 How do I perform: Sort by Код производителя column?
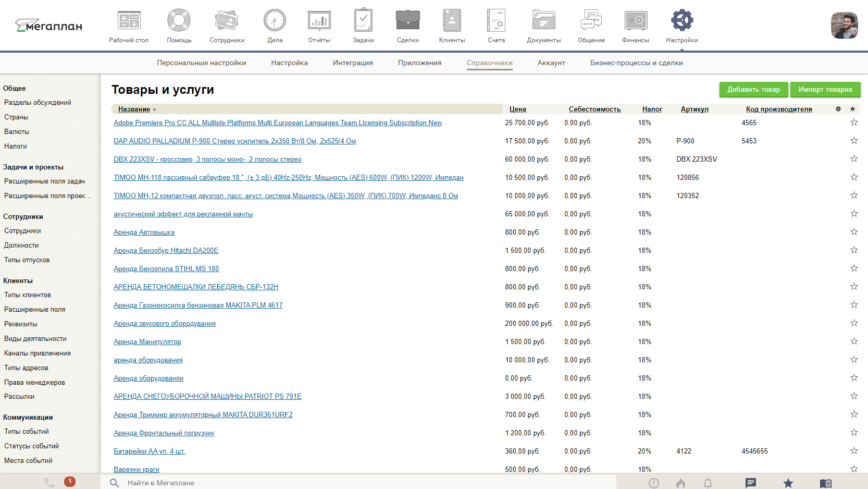click(779, 109)
